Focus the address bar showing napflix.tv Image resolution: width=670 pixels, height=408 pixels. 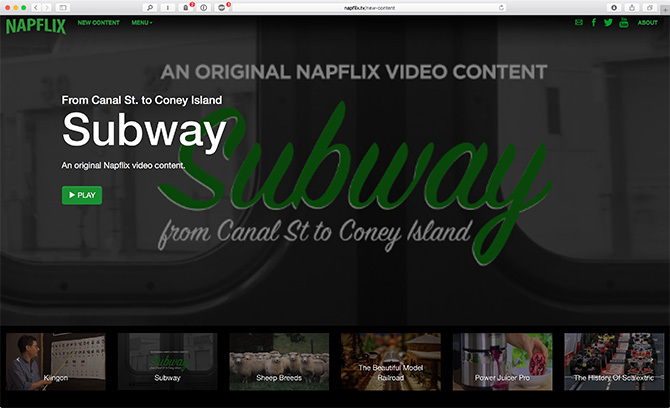tap(369, 8)
